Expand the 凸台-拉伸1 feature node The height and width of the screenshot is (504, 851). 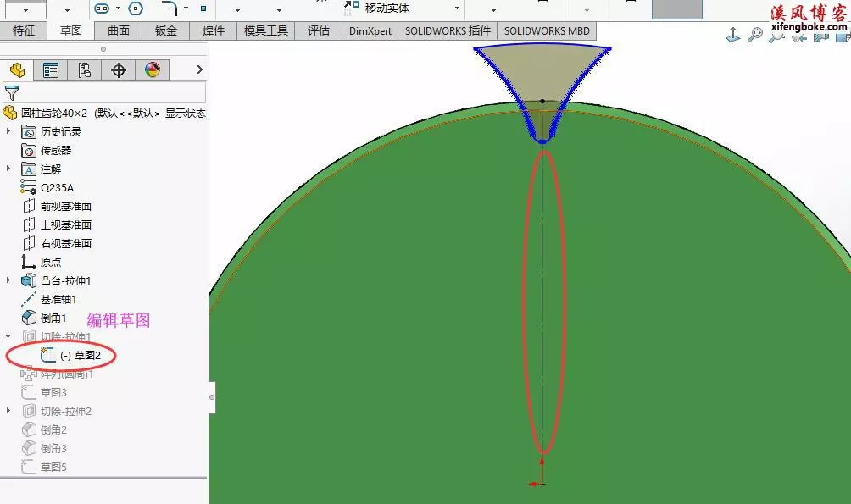coord(8,280)
